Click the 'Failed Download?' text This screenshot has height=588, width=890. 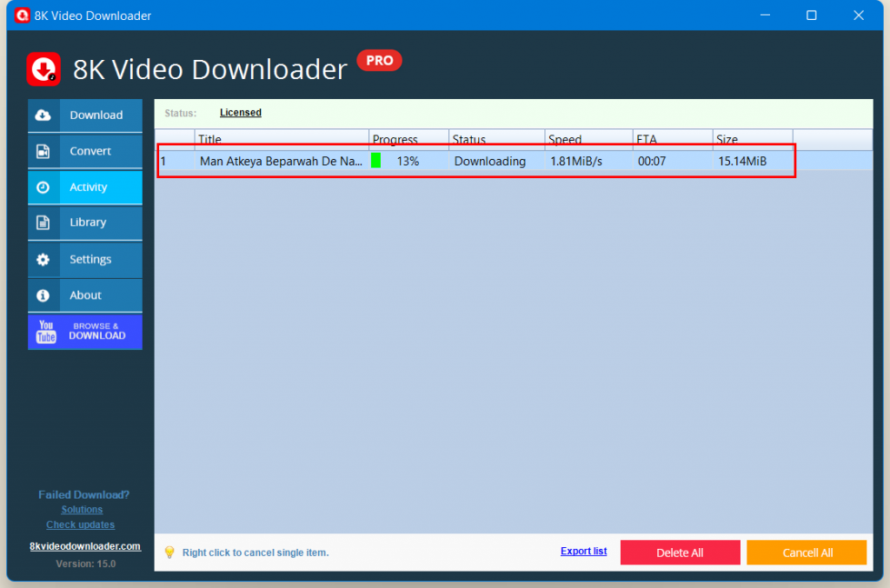click(x=84, y=494)
